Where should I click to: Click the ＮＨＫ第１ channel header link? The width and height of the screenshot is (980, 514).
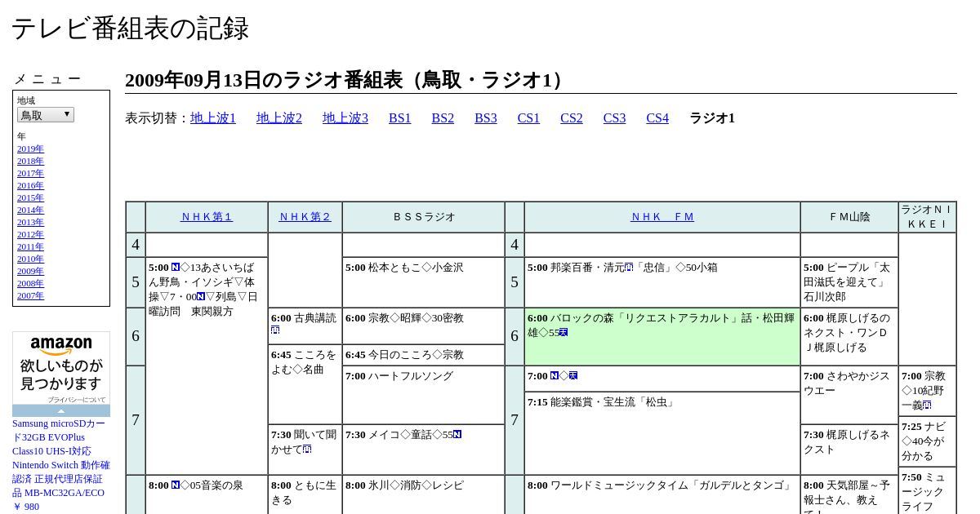pos(207,217)
